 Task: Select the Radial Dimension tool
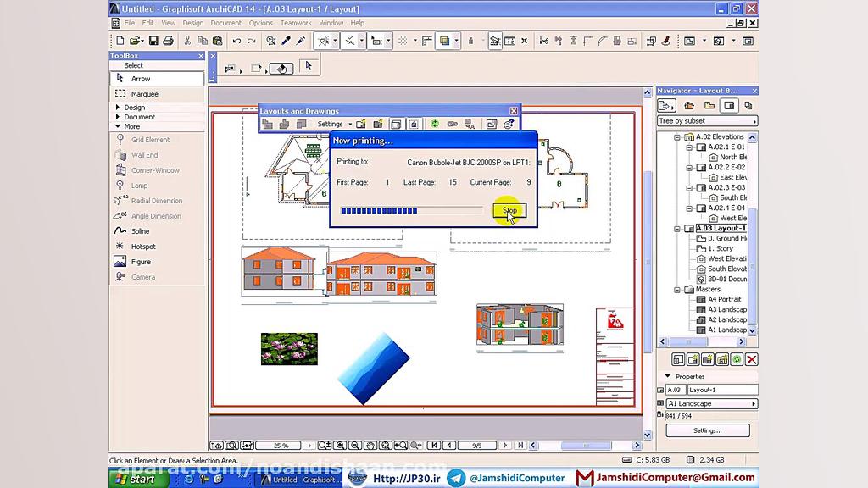(x=157, y=201)
